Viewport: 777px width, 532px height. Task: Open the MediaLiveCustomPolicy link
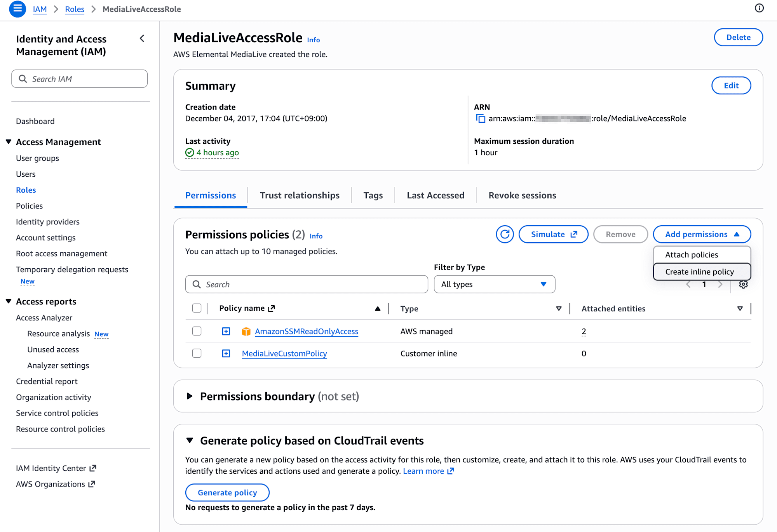pyautogui.click(x=284, y=353)
